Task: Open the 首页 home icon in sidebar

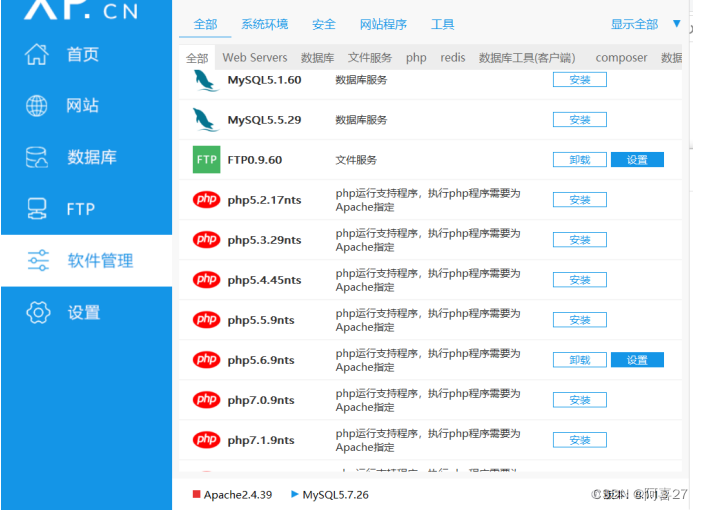Action: click(36, 54)
